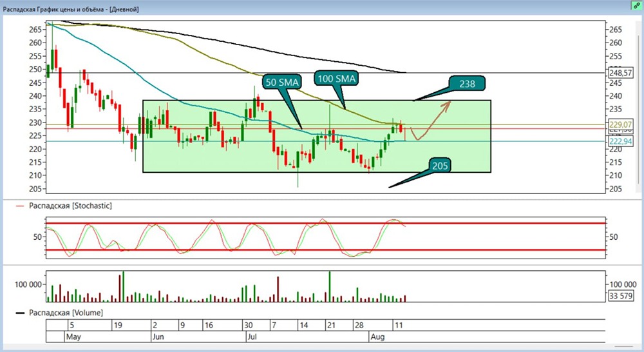Select the 50 SMA callout label
The width and height of the screenshot is (644, 352).
pyautogui.click(x=282, y=83)
